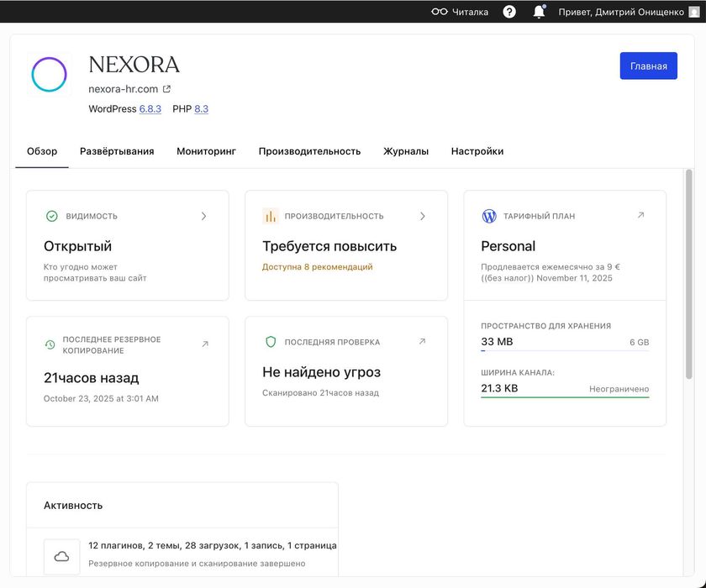The width and height of the screenshot is (706, 588).
Task: Go to the Производительность tab
Action: (310, 151)
